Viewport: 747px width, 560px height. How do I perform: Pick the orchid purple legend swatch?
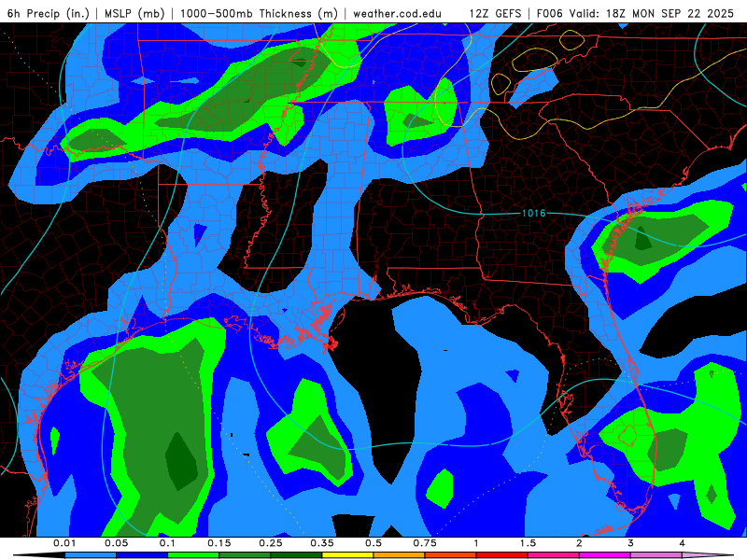point(656,555)
